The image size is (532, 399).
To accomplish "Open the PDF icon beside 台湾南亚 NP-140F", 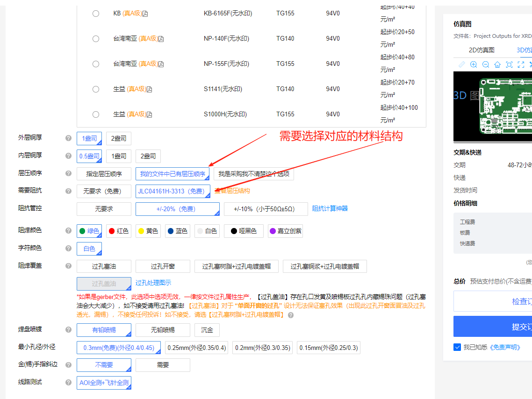I will pos(161,39).
